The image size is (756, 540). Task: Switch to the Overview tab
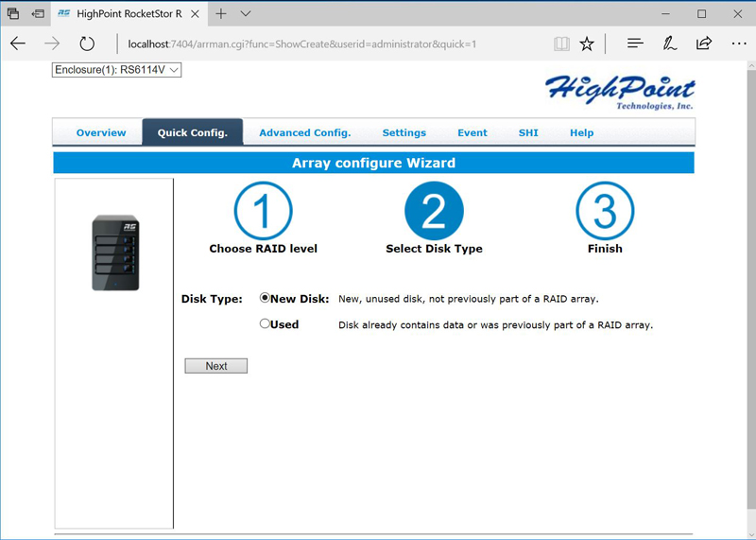pyautogui.click(x=101, y=132)
